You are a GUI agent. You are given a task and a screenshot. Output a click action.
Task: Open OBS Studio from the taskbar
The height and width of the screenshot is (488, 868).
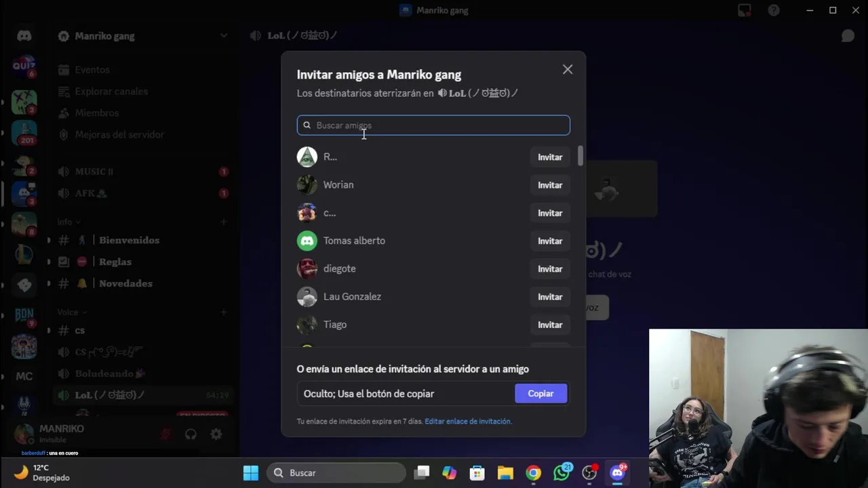click(x=589, y=472)
